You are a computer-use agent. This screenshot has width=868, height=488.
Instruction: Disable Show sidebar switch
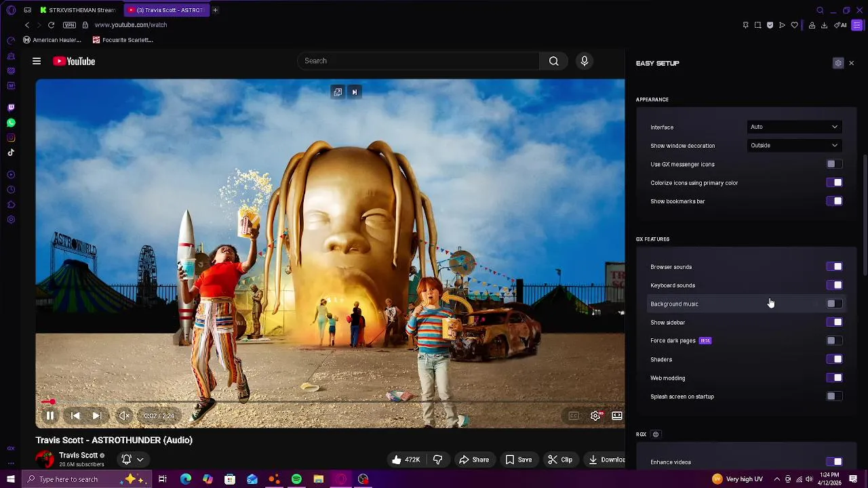[834, 322]
